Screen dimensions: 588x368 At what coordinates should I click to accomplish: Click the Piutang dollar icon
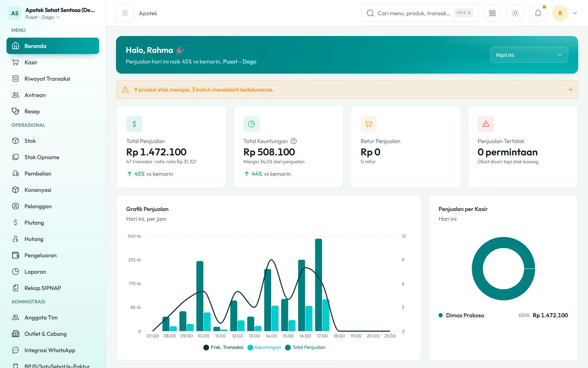pos(16,222)
